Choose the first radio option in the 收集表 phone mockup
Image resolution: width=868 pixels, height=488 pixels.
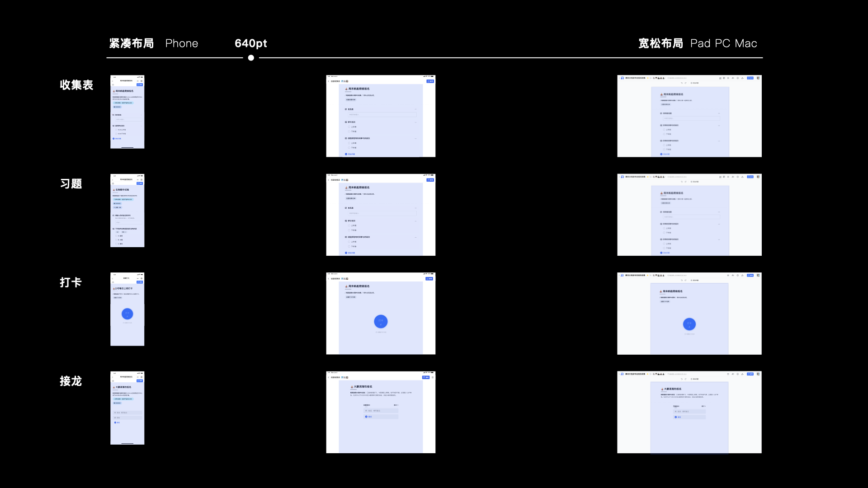[116, 130]
